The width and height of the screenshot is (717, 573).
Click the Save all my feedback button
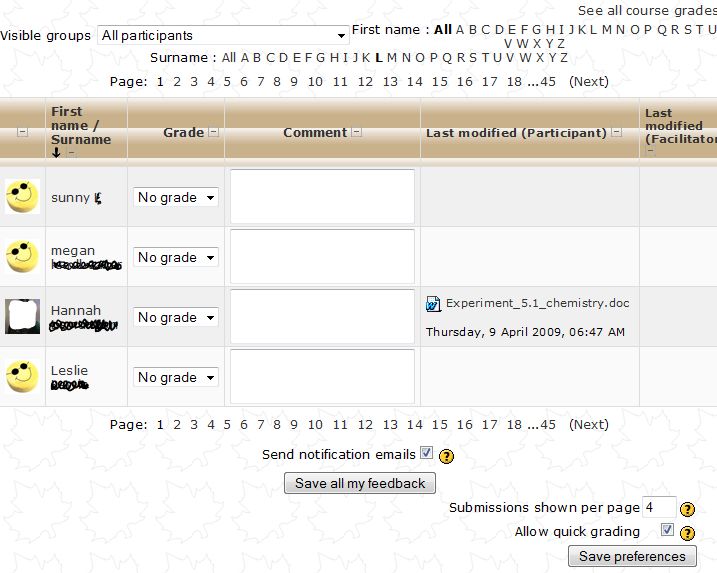(x=360, y=483)
